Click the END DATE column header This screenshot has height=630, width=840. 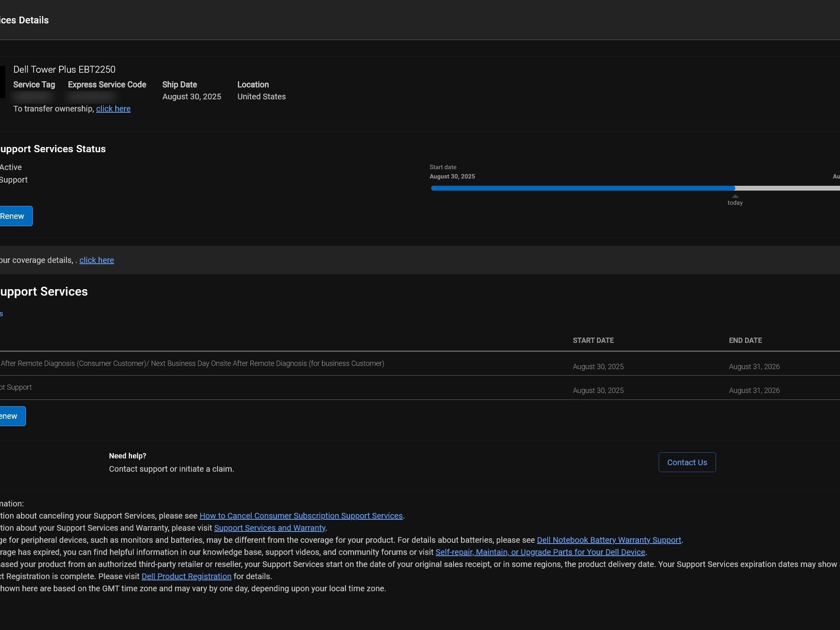point(745,340)
